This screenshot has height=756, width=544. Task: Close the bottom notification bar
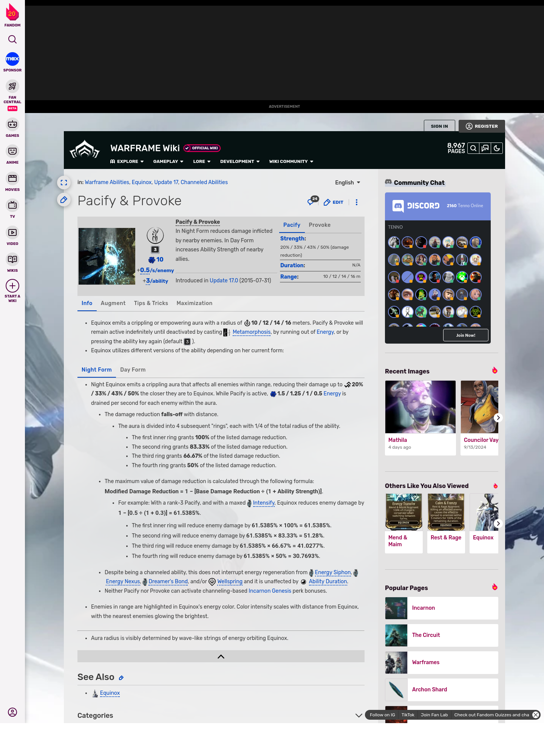tap(536, 715)
